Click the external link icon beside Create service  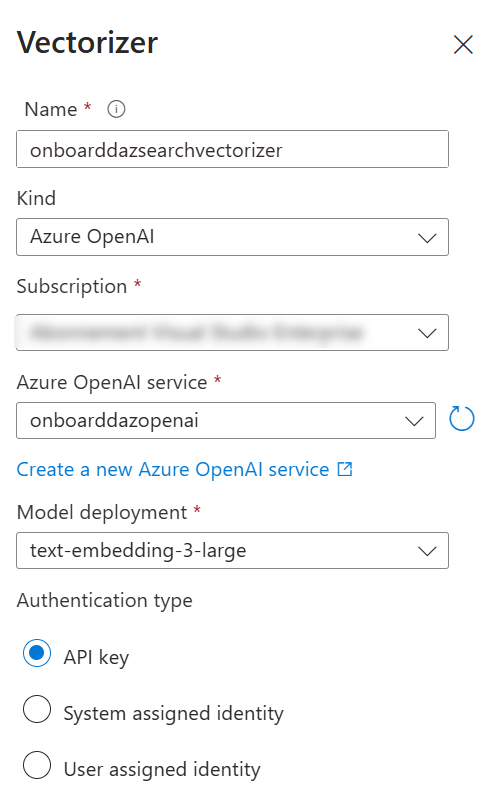345,469
